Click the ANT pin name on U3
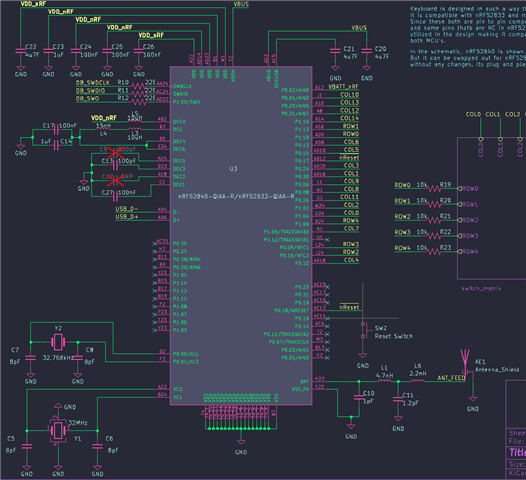This screenshot has height=480, width=526. 305,381
